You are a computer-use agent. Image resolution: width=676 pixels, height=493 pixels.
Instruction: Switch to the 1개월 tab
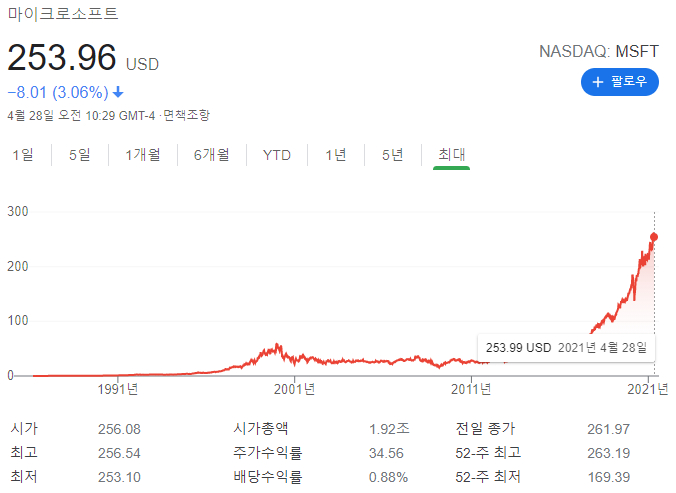(143, 155)
